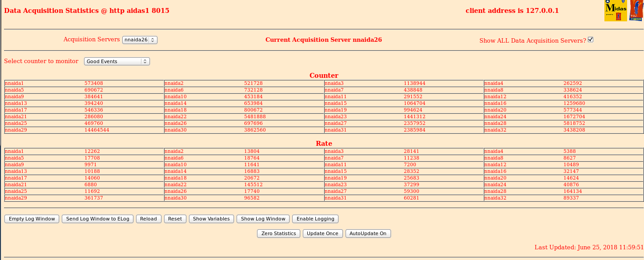
Task: Select Counter value 2357952 for nnaida27
Action: [x=415, y=123]
